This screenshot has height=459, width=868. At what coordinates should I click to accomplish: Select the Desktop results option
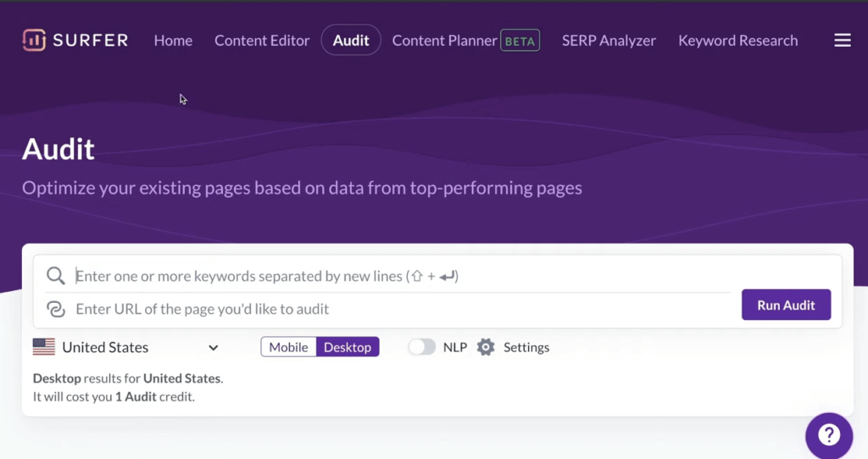(x=348, y=347)
